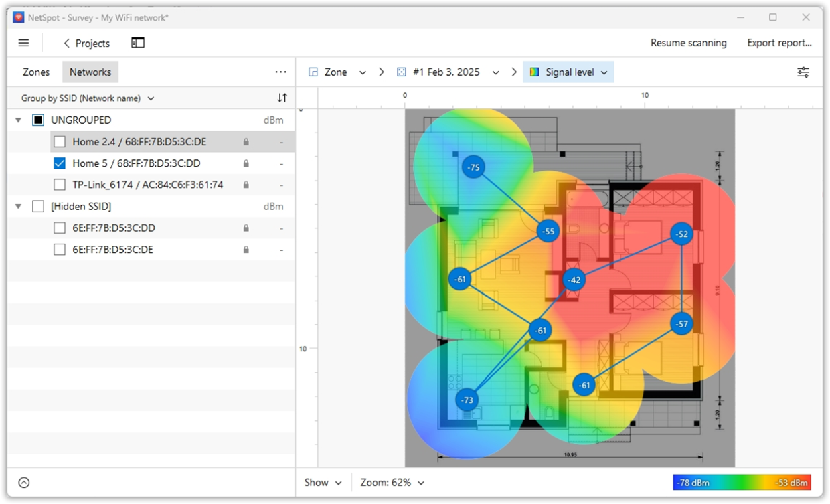830x504 pixels.
Task: Select the Networks tab
Action: [90, 72]
